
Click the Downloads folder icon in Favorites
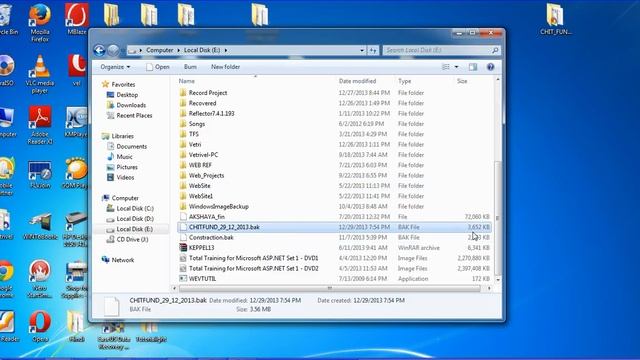pyautogui.click(x=110, y=105)
